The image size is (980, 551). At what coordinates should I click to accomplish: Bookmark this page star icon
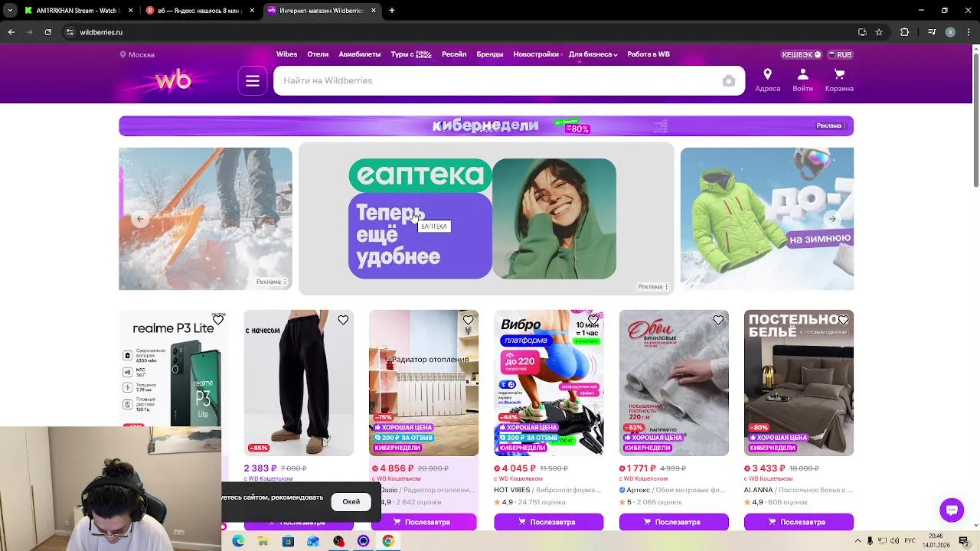pos(879,32)
